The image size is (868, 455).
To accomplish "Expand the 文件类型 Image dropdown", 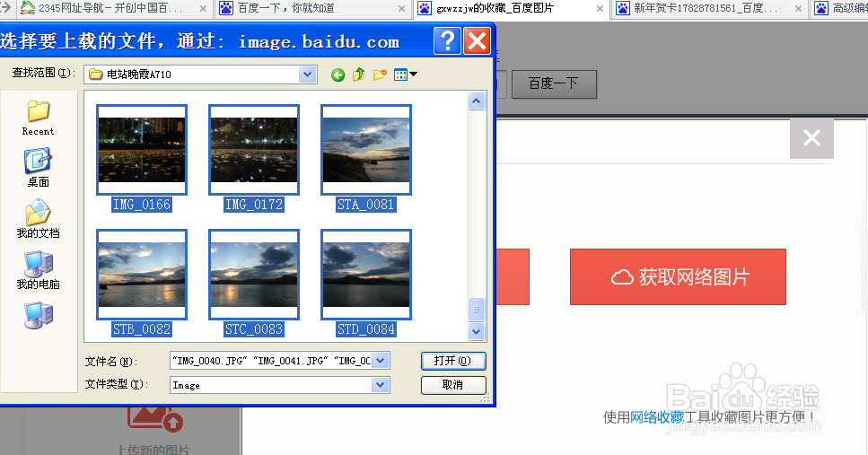I will (x=380, y=385).
